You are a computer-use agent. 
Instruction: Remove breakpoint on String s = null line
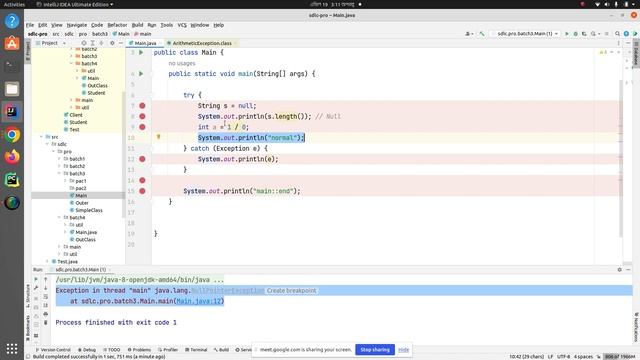point(142,106)
